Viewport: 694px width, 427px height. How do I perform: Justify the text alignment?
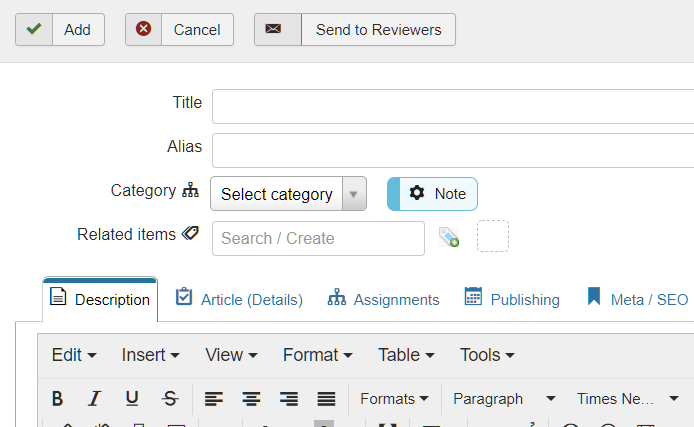click(x=326, y=399)
